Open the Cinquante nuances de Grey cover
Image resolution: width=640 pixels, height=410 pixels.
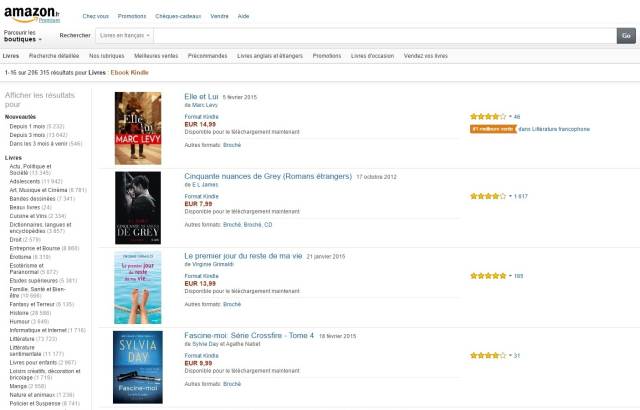pos(138,208)
